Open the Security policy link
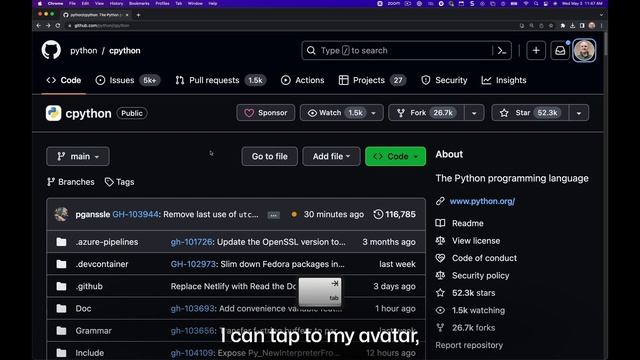The width and height of the screenshot is (640, 360). (x=480, y=276)
